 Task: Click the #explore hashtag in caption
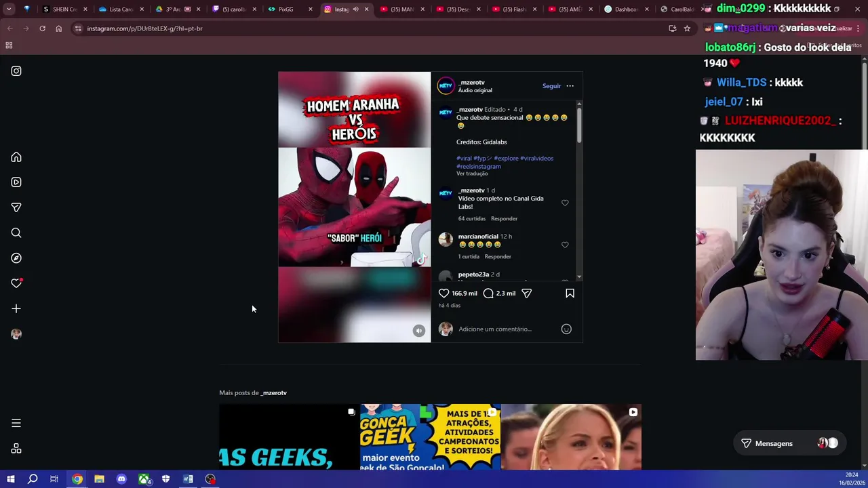pos(506,159)
